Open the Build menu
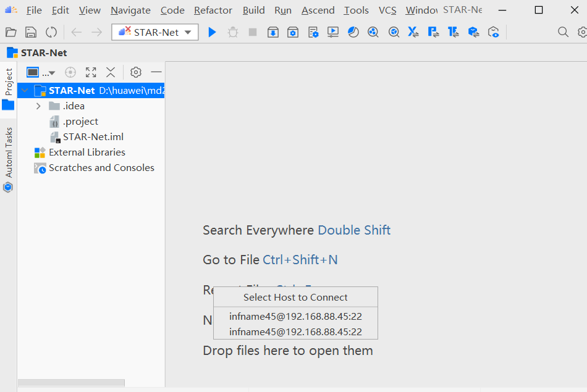 click(x=253, y=10)
